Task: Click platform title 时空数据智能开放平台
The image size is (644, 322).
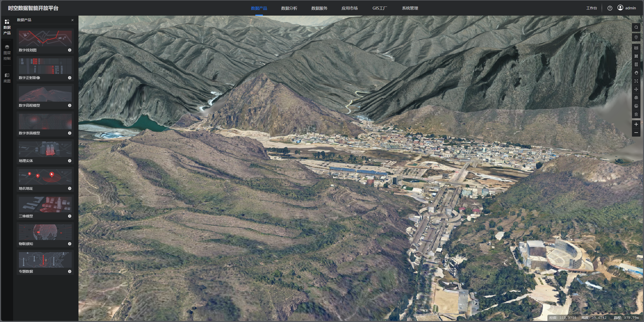Action: (x=33, y=8)
